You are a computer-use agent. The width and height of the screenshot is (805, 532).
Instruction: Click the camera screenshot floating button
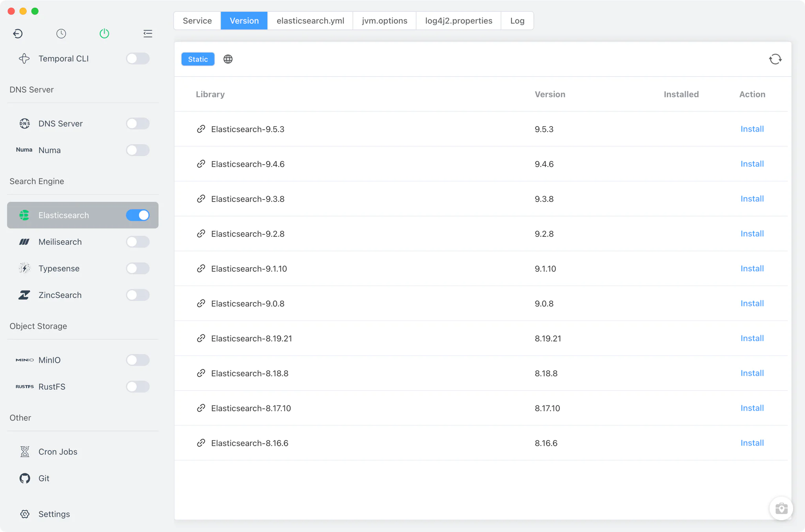[x=781, y=508]
